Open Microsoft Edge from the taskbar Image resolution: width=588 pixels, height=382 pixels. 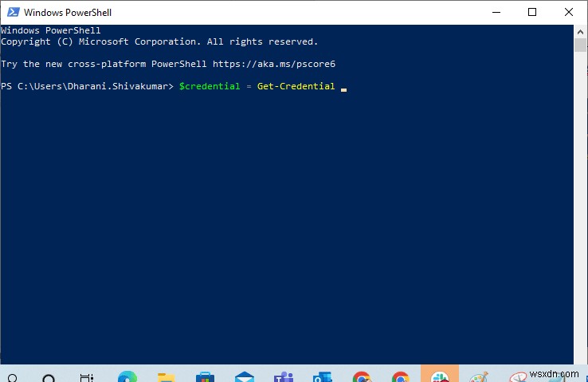tap(127, 376)
